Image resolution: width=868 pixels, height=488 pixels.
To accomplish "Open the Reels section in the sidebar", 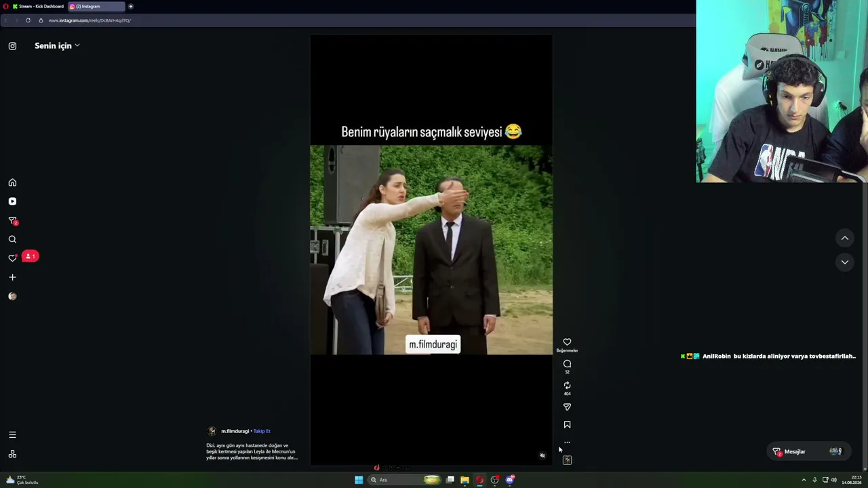I will pos(12,201).
